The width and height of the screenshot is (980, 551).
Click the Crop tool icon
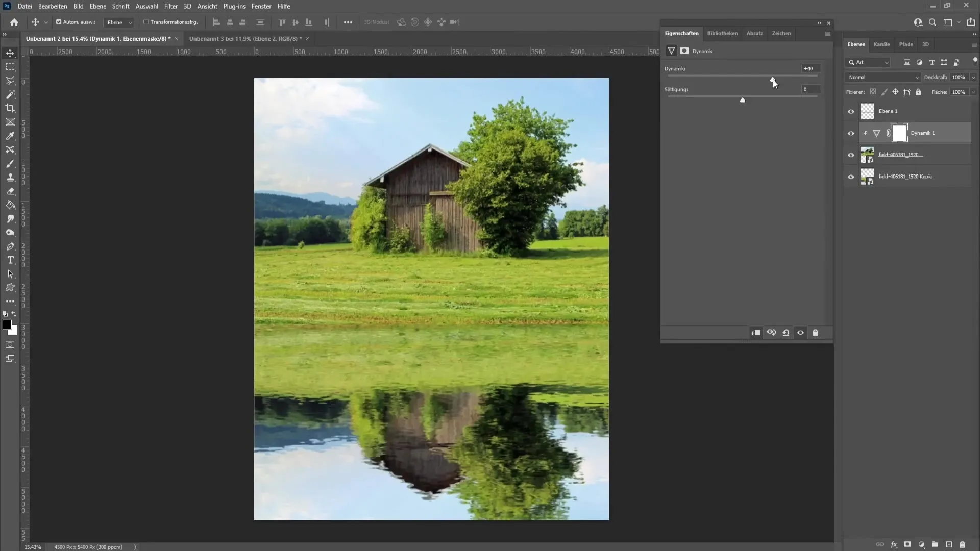click(10, 108)
